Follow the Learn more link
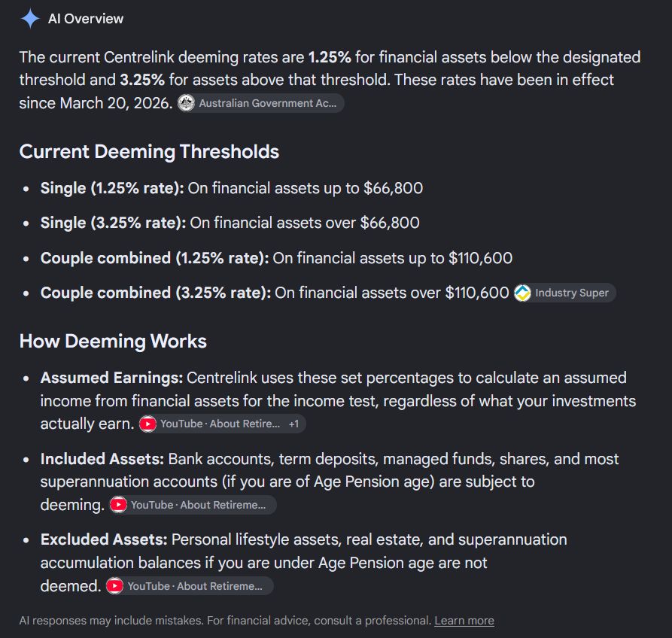 click(x=464, y=621)
